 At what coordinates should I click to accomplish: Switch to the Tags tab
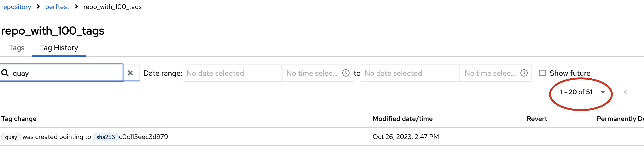click(x=17, y=48)
